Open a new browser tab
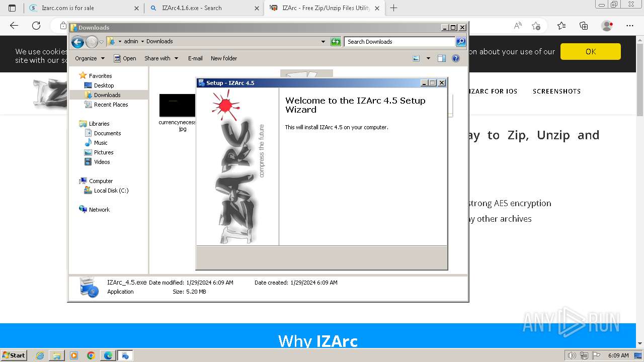This screenshot has width=644, height=362. click(393, 8)
